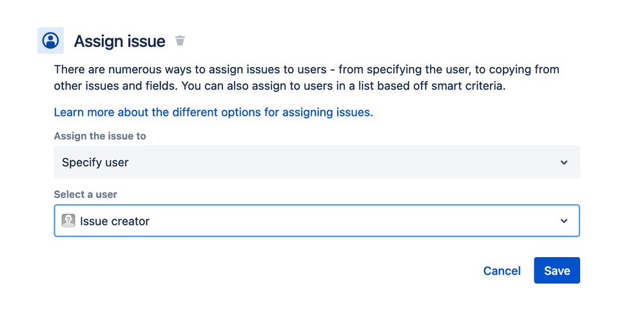Click the Assign issue person icon

50,41
